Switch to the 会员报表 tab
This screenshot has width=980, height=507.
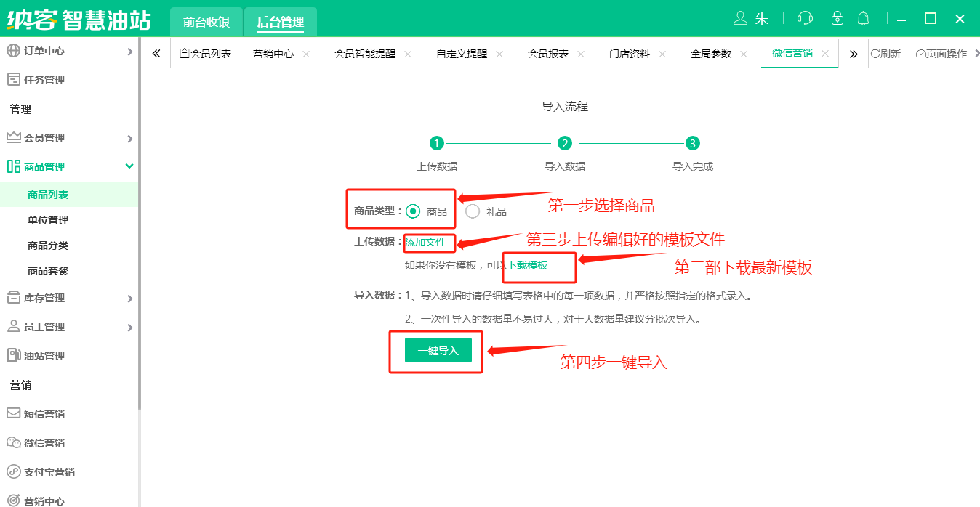(x=548, y=54)
